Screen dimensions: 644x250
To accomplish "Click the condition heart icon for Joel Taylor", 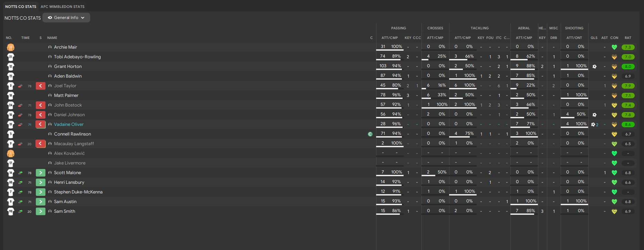I will [x=614, y=86].
